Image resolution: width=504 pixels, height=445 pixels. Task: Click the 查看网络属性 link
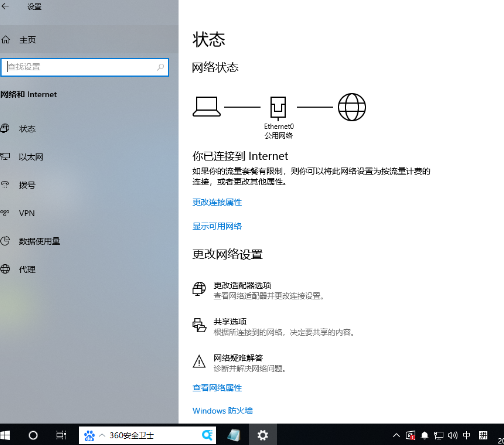[x=217, y=388]
